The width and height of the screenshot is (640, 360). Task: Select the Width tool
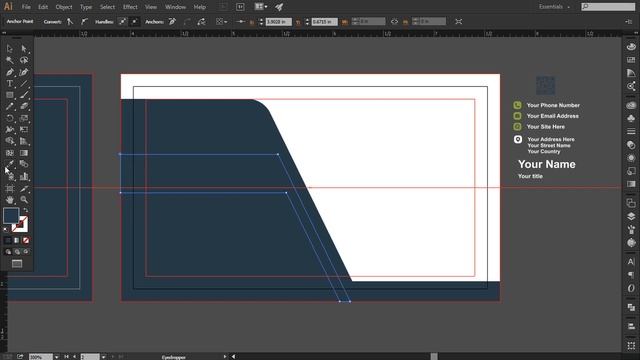click(9, 129)
